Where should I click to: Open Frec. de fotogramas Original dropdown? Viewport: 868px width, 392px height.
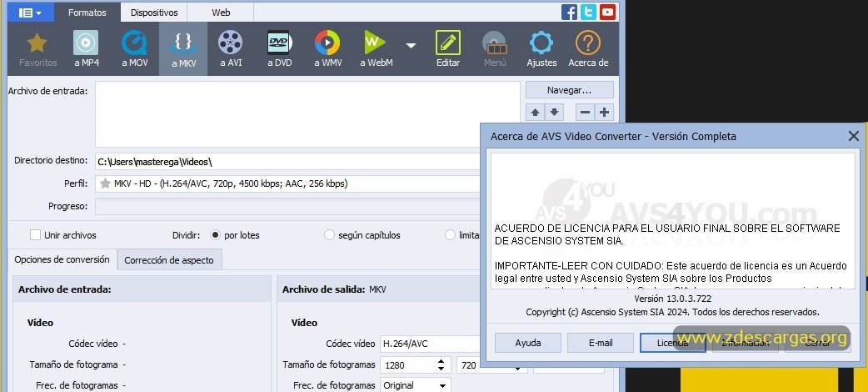(415, 385)
